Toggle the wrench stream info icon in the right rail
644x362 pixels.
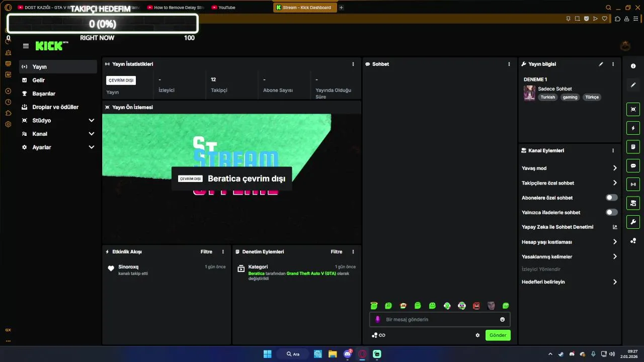[x=633, y=222]
